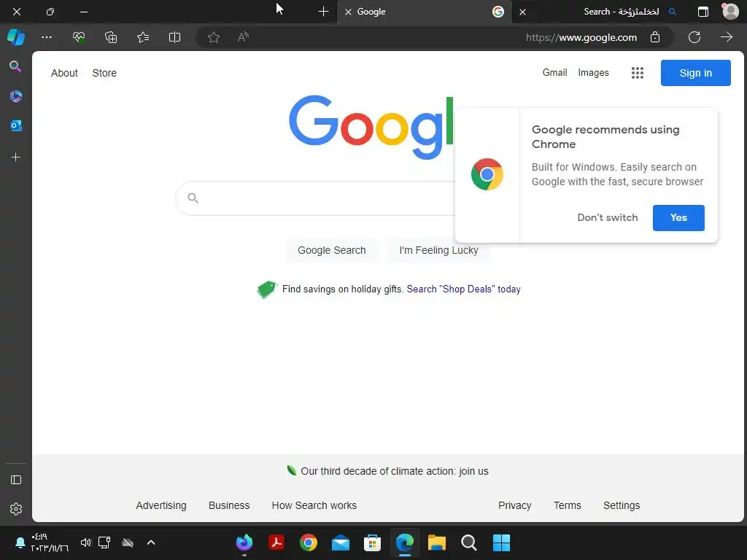
Task: Open the Store link
Action: 104,73
